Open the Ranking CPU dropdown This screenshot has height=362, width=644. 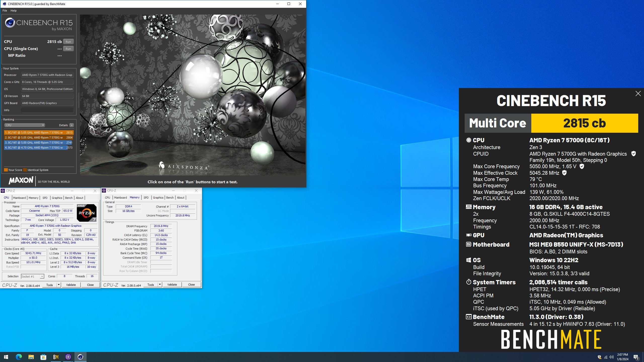25,125
